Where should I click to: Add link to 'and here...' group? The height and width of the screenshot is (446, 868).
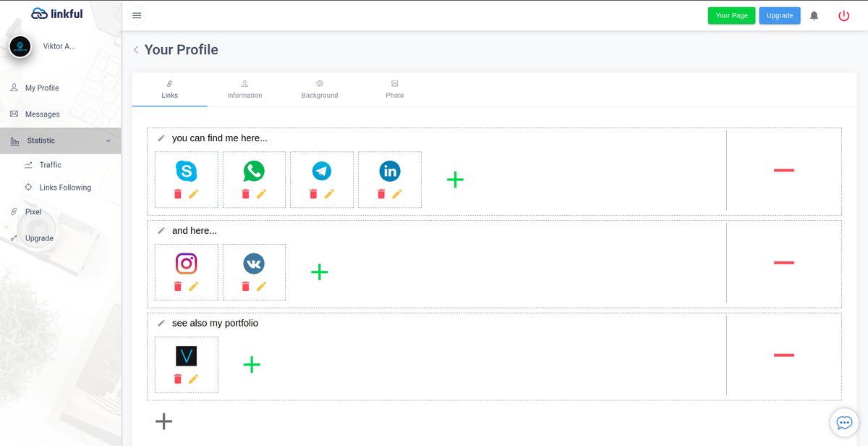(320, 272)
